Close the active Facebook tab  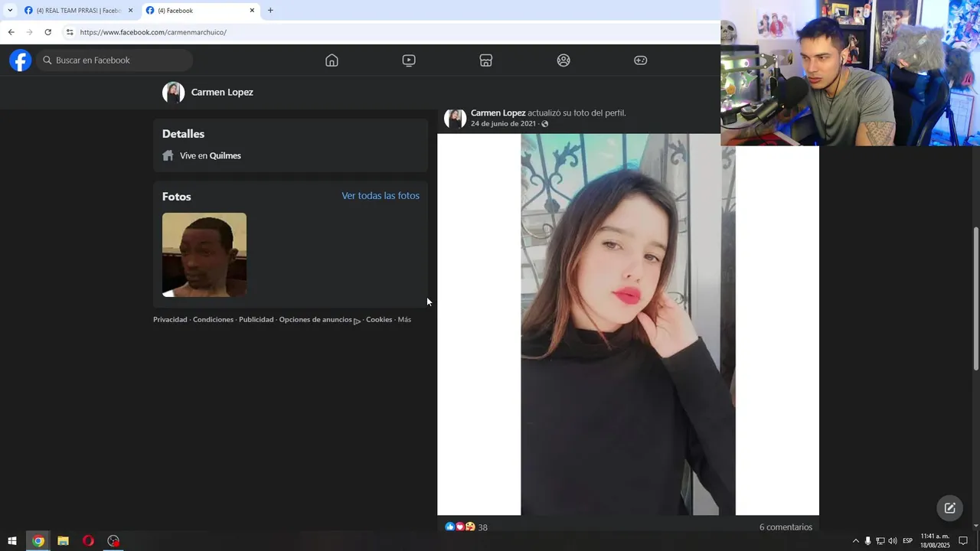click(252, 11)
